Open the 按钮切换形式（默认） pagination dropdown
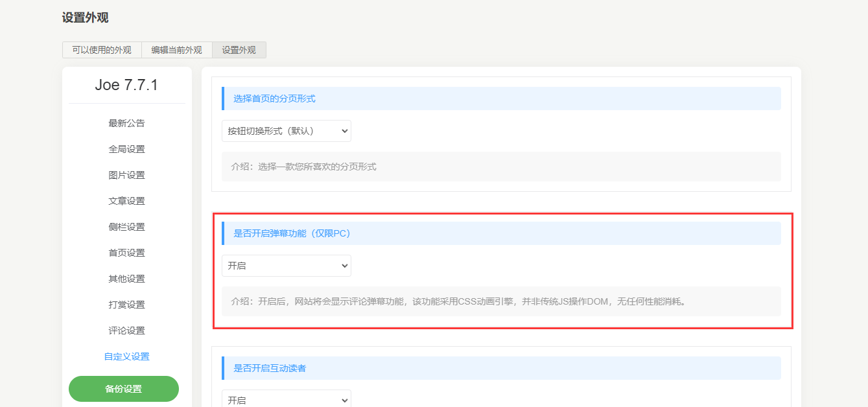 click(x=287, y=131)
